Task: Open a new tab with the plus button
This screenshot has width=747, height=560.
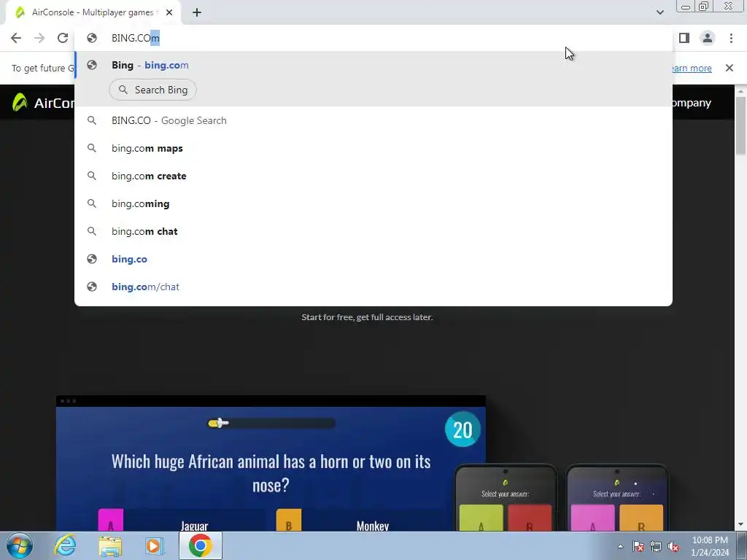Action: click(x=197, y=13)
